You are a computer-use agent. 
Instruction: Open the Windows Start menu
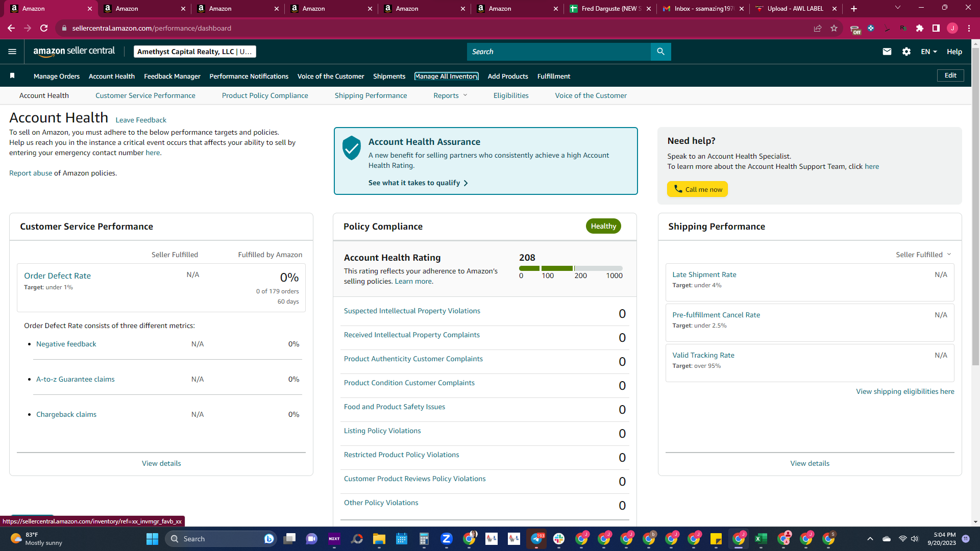pos(152,539)
